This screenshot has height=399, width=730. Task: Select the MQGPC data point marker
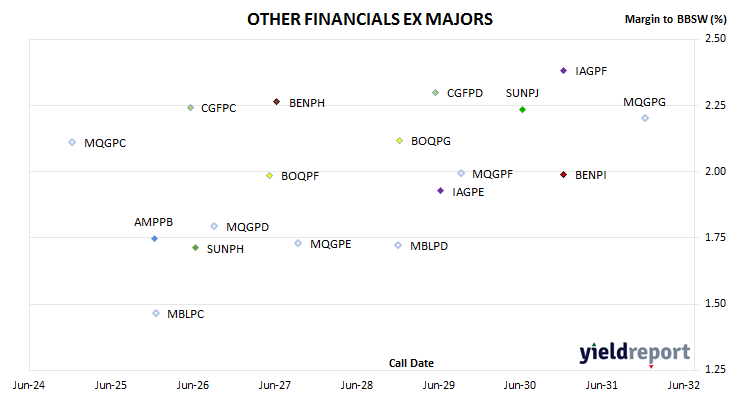click(72, 142)
